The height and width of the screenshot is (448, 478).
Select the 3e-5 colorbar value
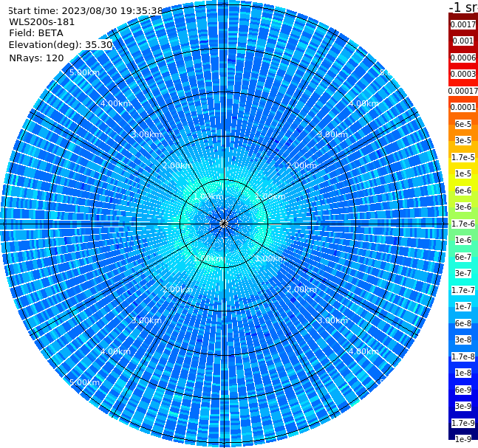click(463, 140)
